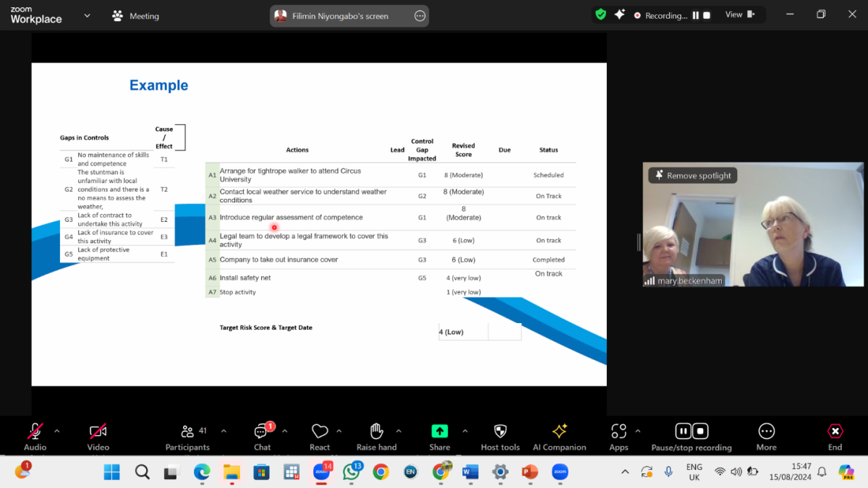Open PowerPoint from the taskbar
The height and width of the screenshot is (488, 868).
click(x=529, y=472)
